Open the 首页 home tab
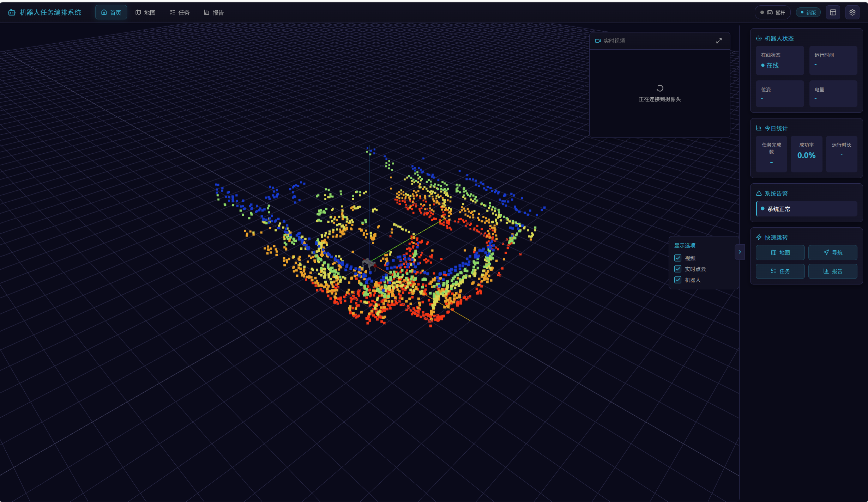868x502 pixels. pyautogui.click(x=111, y=12)
